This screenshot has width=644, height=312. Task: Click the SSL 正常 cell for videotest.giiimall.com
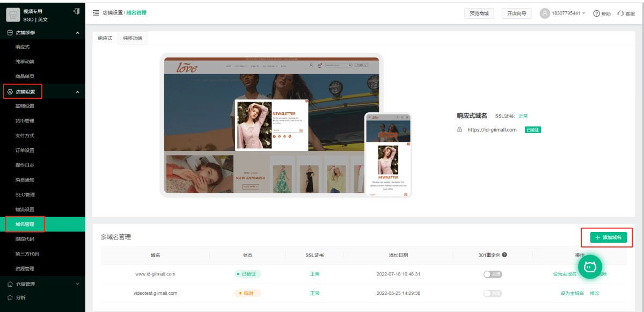(x=314, y=293)
